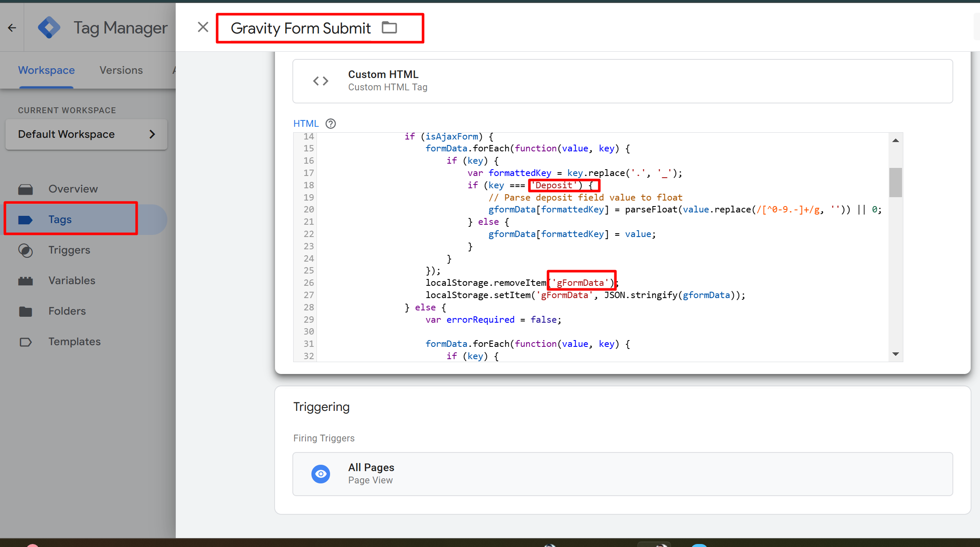
Task: Click the Custom HTML code brackets icon
Action: point(321,81)
